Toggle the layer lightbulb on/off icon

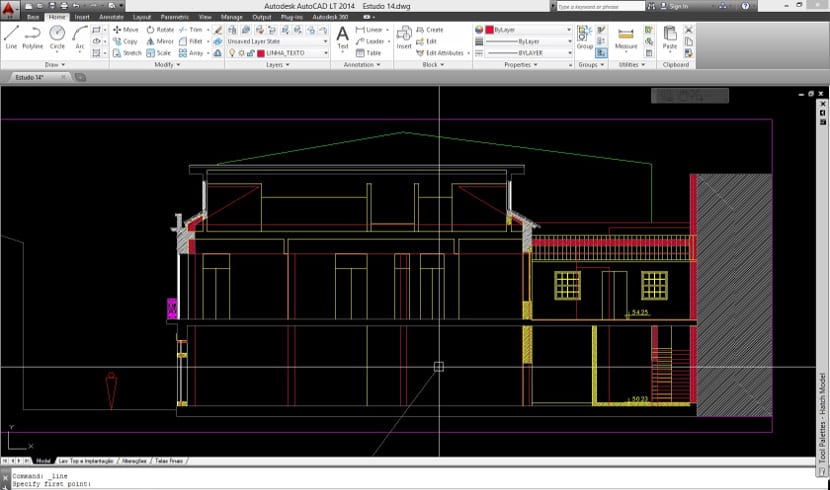(x=231, y=53)
